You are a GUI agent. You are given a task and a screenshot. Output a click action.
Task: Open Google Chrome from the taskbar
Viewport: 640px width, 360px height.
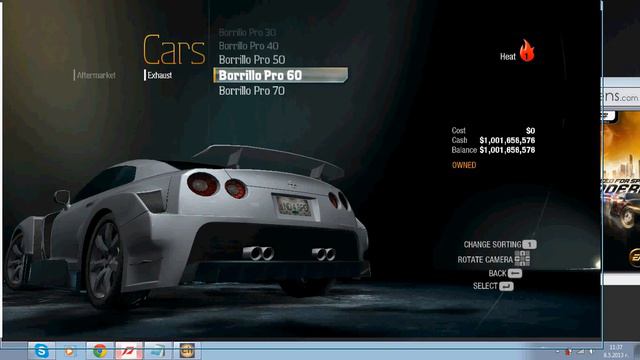[100, 351]
